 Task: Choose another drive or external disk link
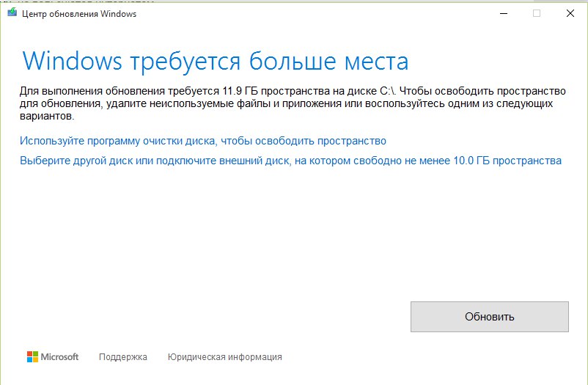[x=290, y=161]
